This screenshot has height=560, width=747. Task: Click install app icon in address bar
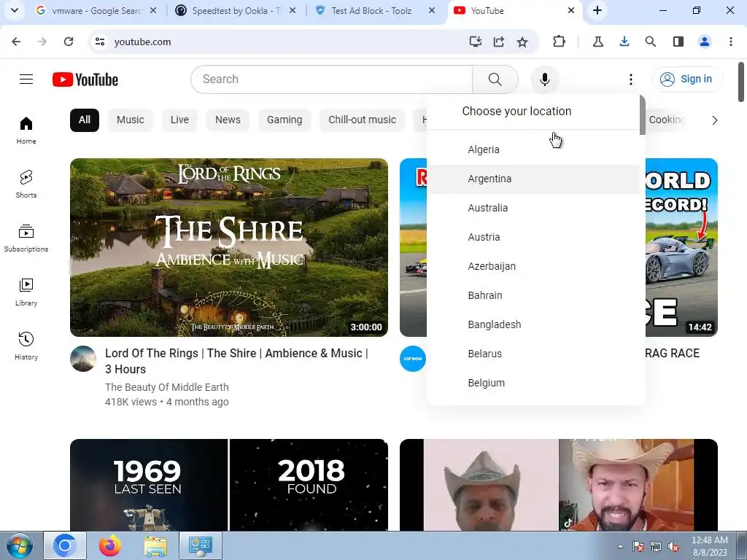coord(475,42)
